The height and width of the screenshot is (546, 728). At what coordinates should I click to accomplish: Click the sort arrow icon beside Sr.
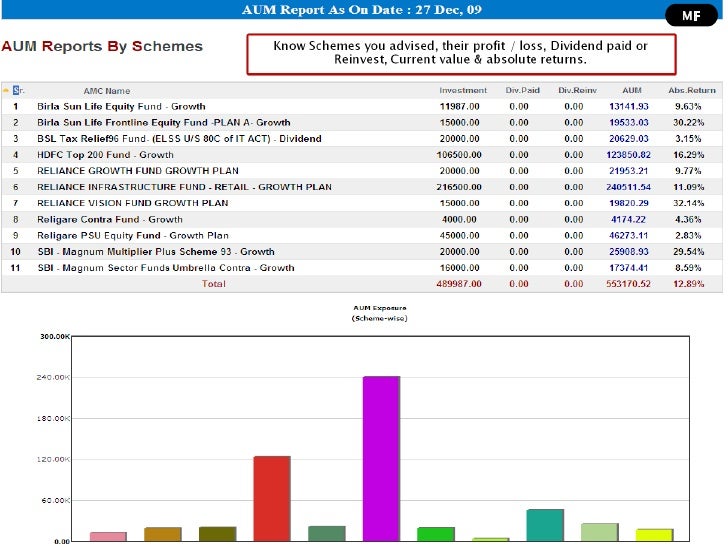tap(6, 90)
